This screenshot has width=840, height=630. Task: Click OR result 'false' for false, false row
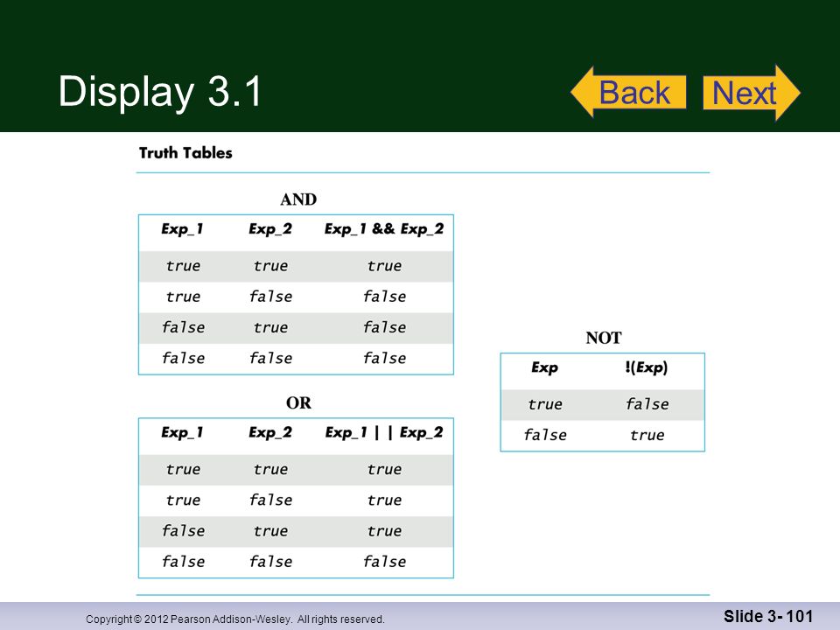click(384, 562)
